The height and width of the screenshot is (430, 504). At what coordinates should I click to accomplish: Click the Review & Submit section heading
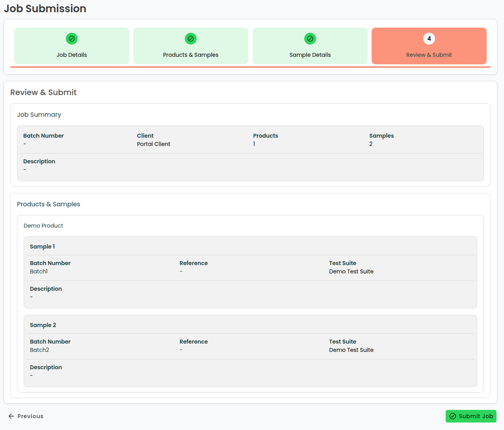click(x=43, y=92)
